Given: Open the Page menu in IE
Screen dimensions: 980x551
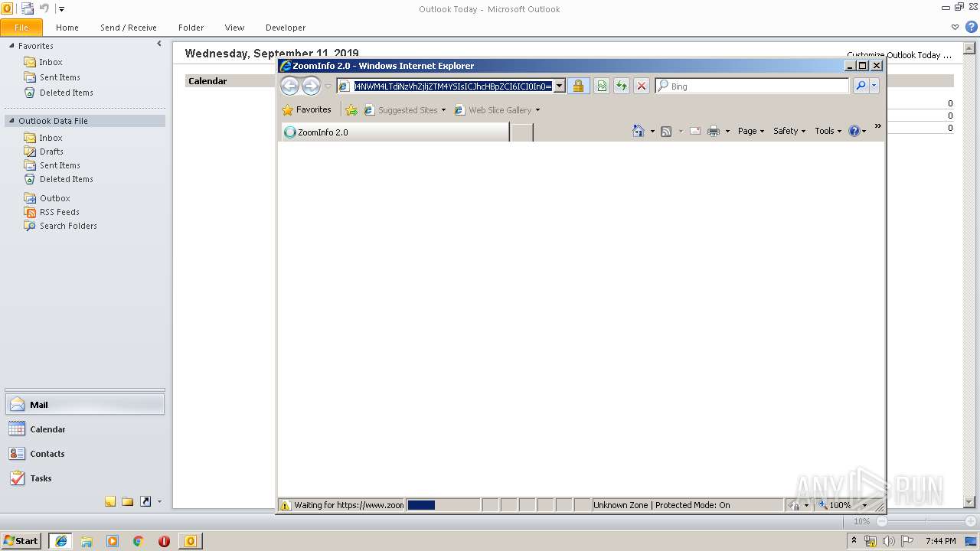Looking at the screenshot, I should (750, 131).
